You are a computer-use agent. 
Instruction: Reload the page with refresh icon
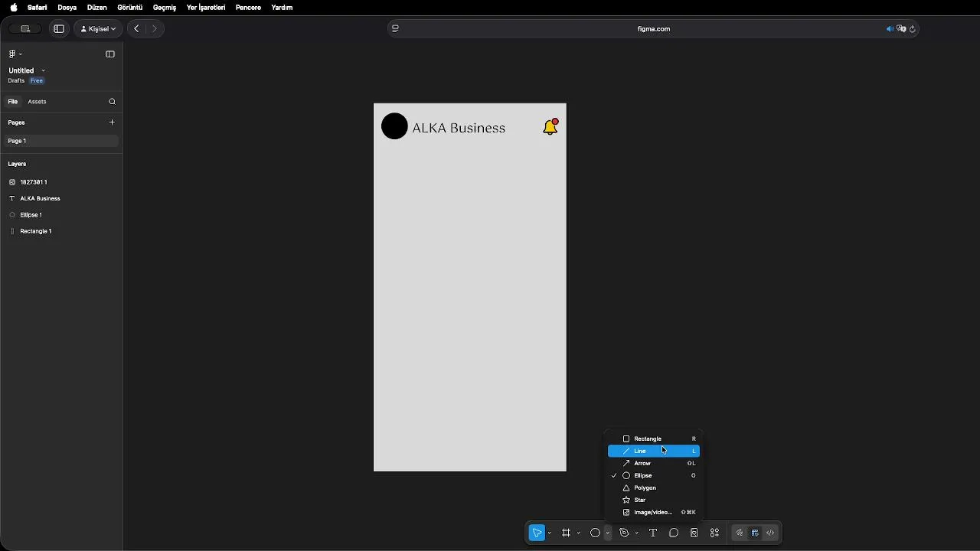(x=913, y=28)
